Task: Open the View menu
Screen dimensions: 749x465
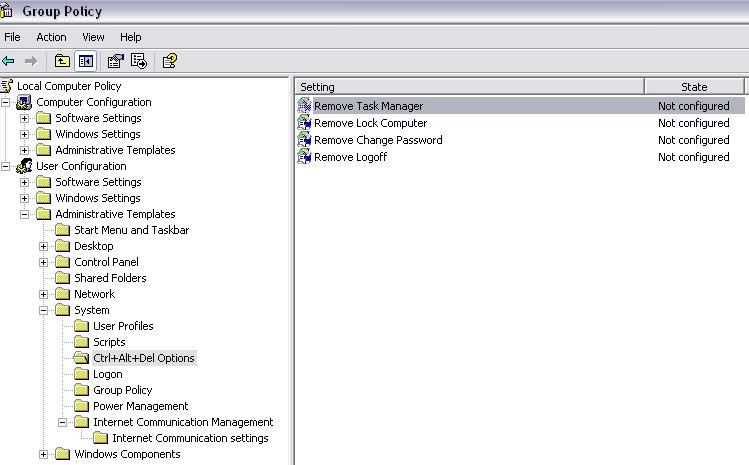Action: 93,37
